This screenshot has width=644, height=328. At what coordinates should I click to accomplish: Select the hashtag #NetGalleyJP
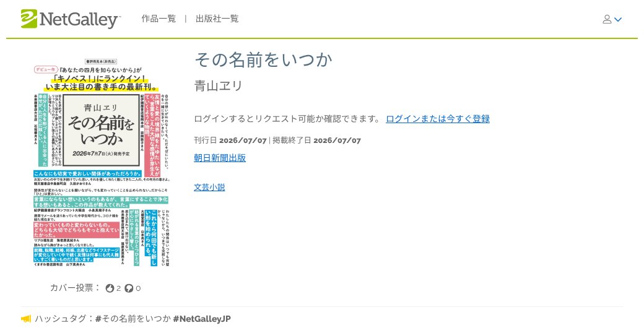click(202, 319)
